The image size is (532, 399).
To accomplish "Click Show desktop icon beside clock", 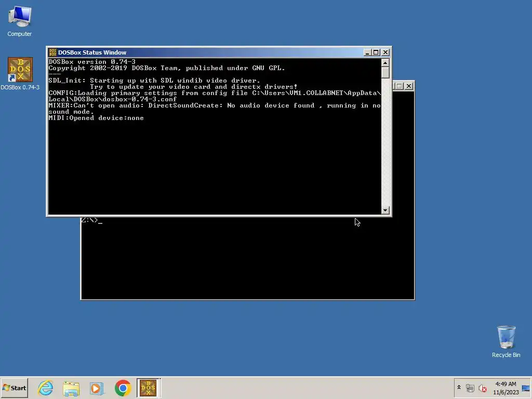I will point(526,388).
